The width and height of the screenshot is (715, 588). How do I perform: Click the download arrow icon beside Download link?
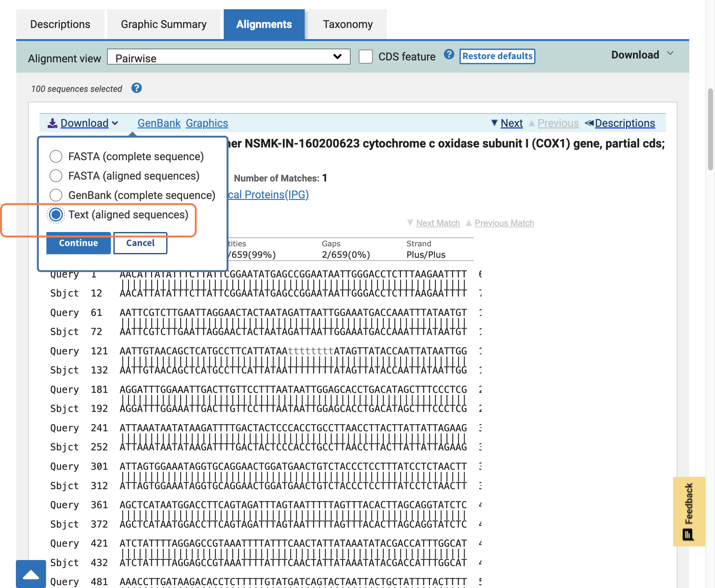pyautogui.click(x=52, y=123)
